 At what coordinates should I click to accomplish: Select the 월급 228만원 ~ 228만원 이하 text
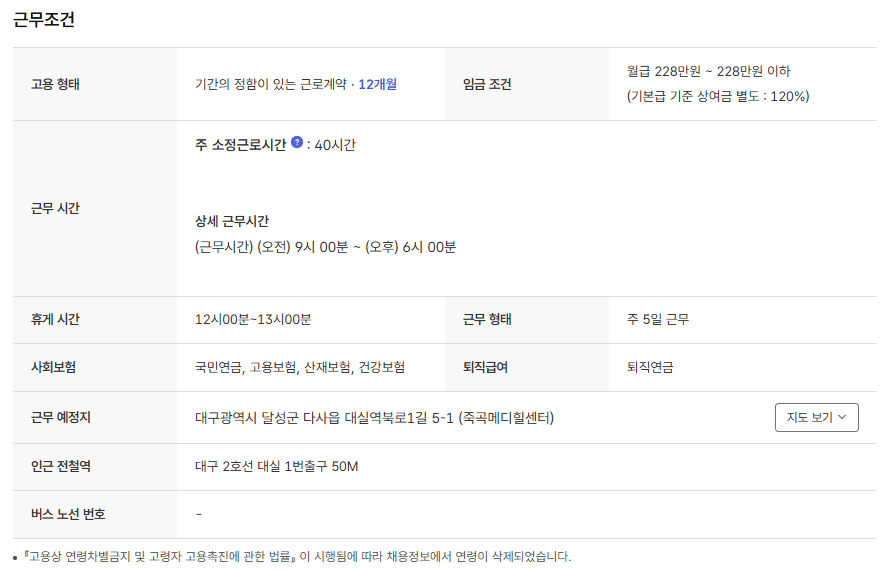tap(708, 71)
